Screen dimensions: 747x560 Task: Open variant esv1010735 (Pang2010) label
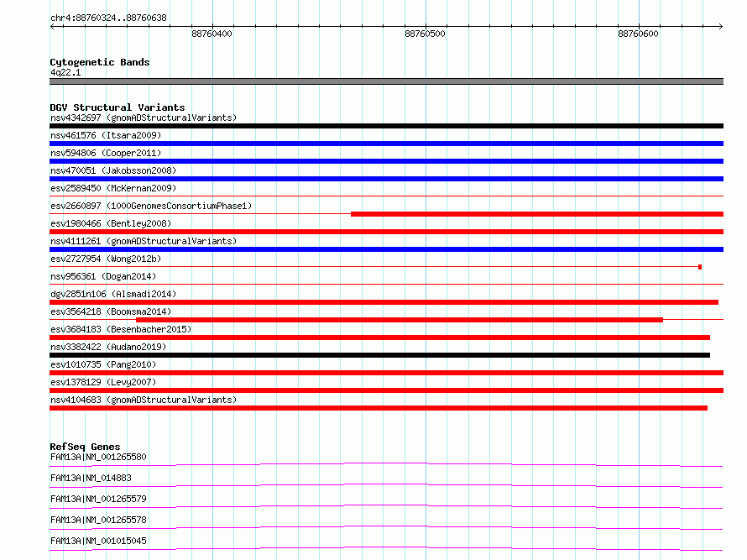[x=103, y=364]
